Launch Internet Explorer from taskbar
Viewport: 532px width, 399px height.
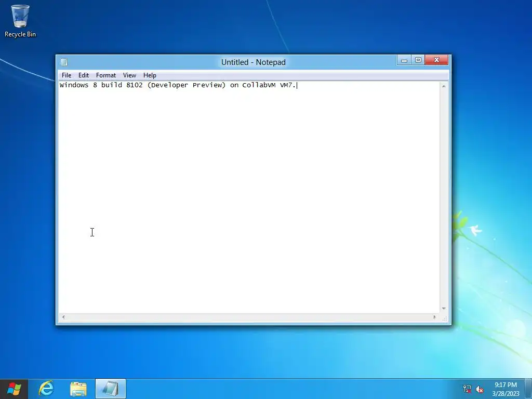coord(46,389)
